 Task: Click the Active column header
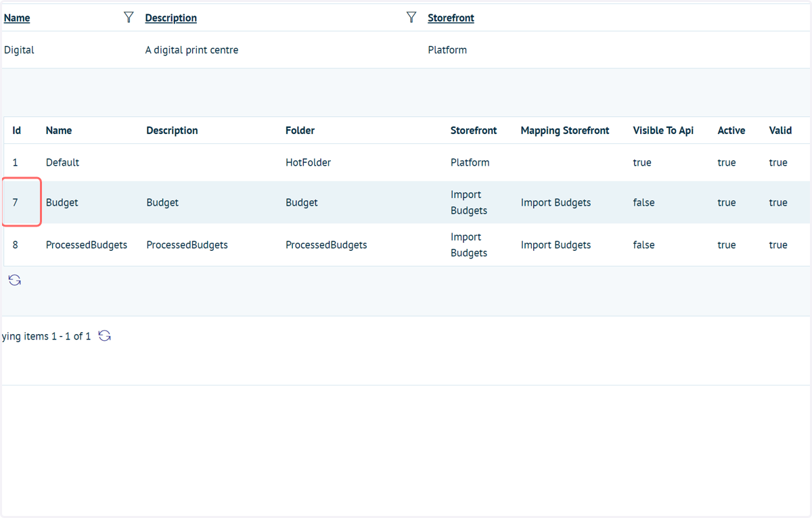coord(731,131)
